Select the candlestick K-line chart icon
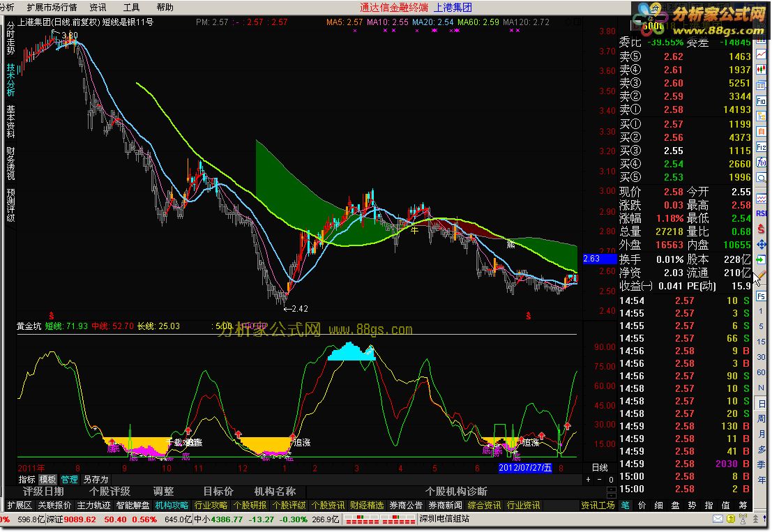The width and height of the screenshot is (772, 532). 761,69
